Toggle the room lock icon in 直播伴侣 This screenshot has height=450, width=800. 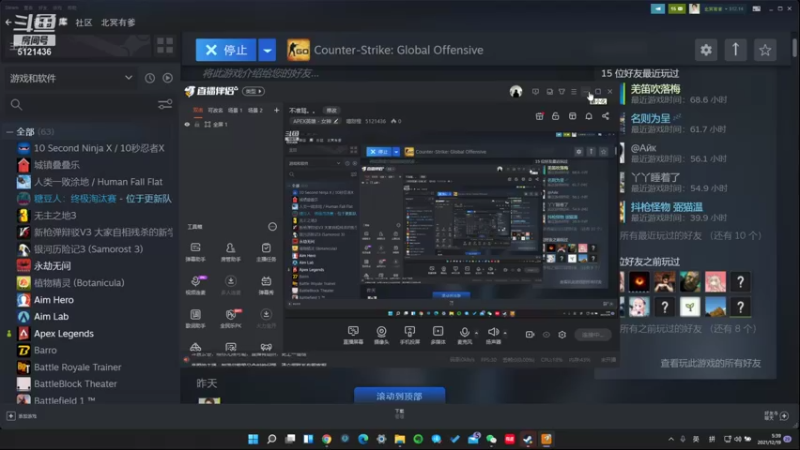[556, 116]
